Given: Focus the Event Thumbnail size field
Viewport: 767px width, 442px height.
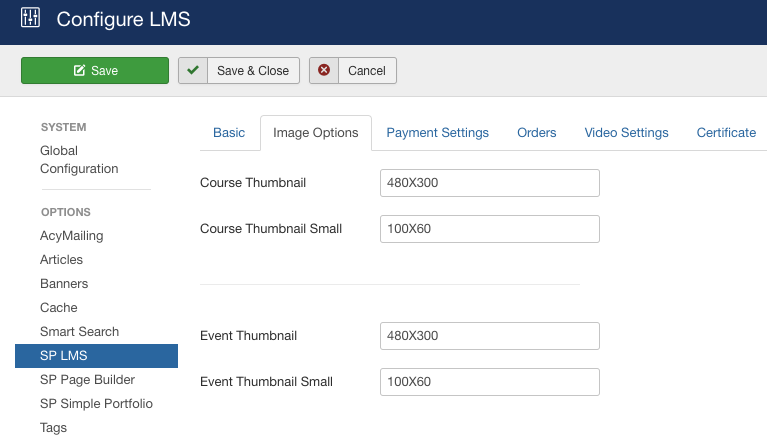Looking at the screenshot, I should coord(489,336).
